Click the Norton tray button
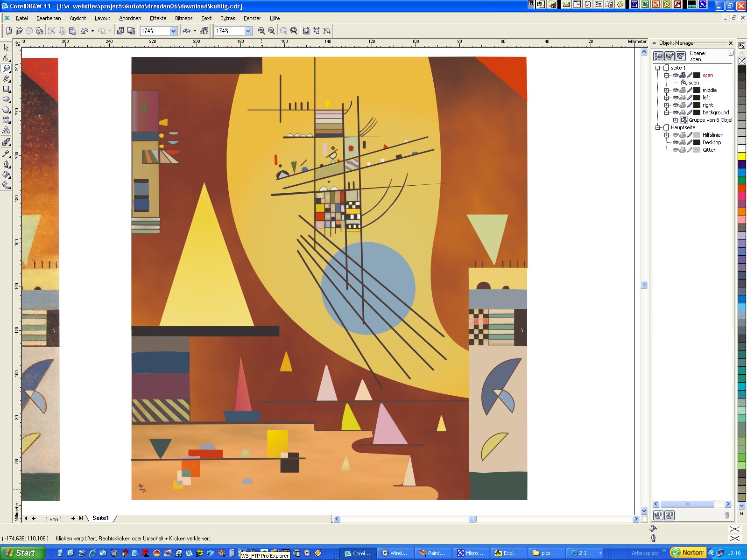This screenshot has height=560, width=747. pyautogui.click(x=688, y=553)
